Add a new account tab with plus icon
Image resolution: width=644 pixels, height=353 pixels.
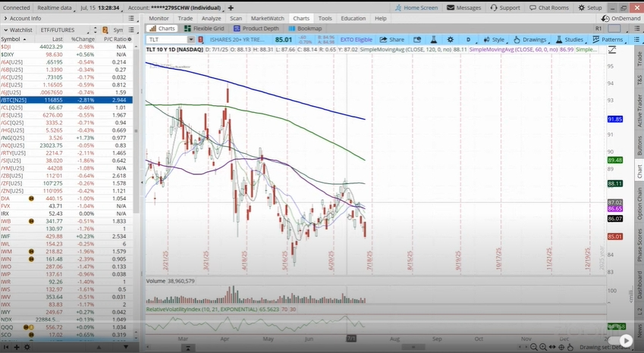pos(231,8)
